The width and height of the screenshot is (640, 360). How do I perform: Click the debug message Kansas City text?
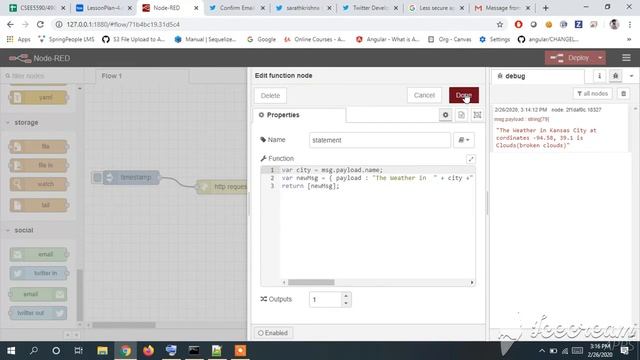[x=546, y=138]
